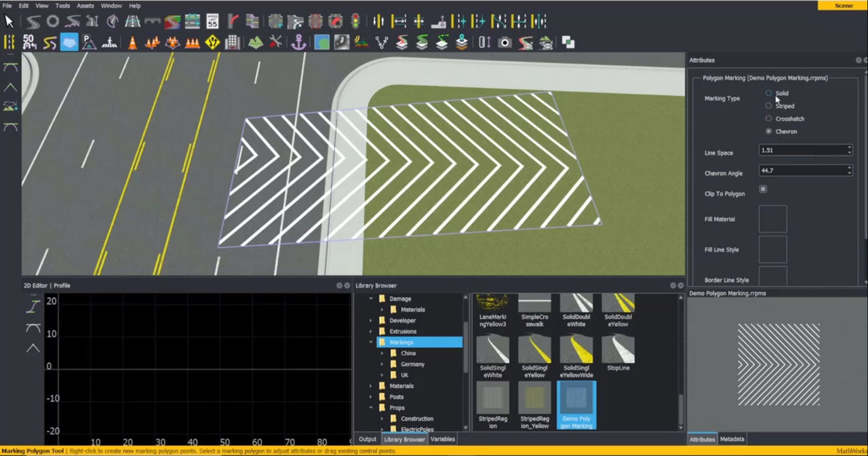Expand the Germany markings subfolder
This screenshot has width=868, height=456.
(381, 364)
